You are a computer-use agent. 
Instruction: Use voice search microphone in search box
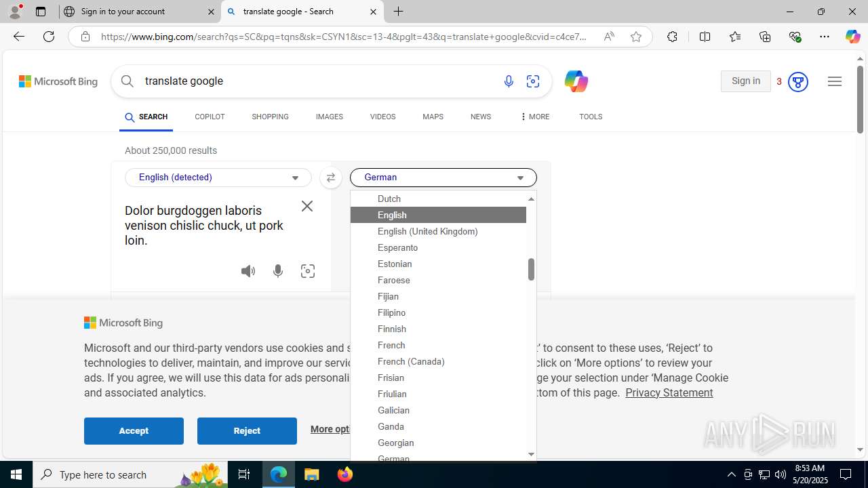click(509, 81)
